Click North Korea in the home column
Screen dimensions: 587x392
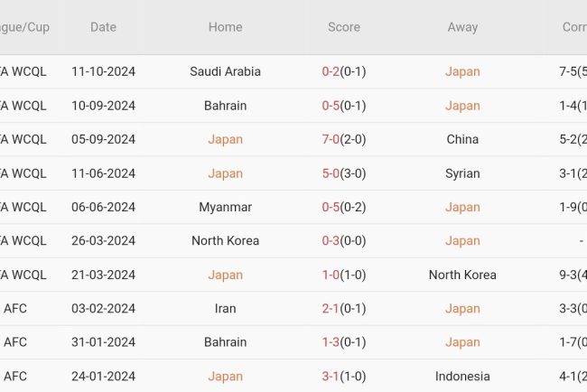[x=225, y=241]
